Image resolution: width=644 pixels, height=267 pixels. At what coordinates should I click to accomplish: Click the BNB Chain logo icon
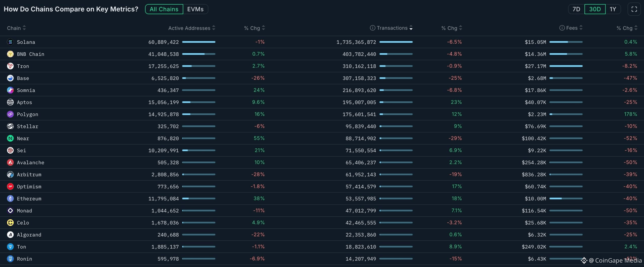tap(10, 54)
